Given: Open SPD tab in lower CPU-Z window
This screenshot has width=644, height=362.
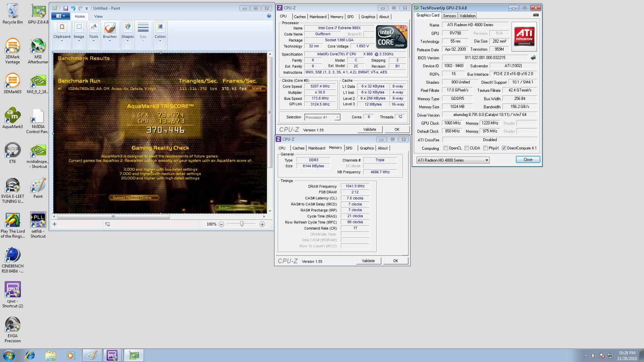Looking at the screenshot, I should 349,148.
